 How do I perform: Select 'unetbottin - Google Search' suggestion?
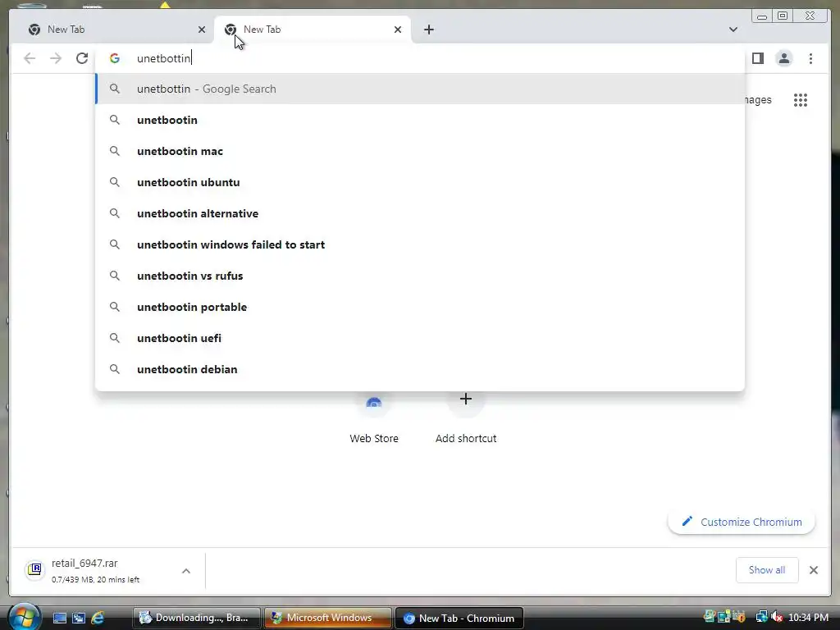click(x=420, y=89)
